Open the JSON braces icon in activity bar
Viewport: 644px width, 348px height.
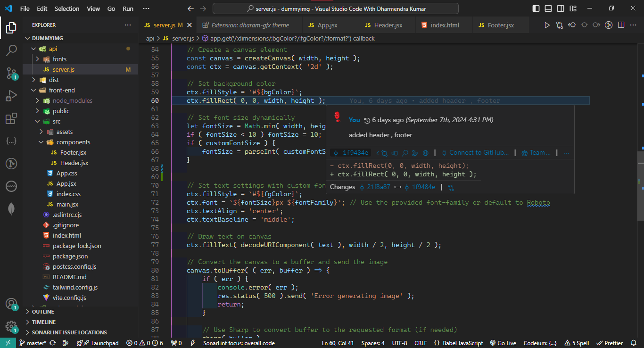click(x=11, y=141)
